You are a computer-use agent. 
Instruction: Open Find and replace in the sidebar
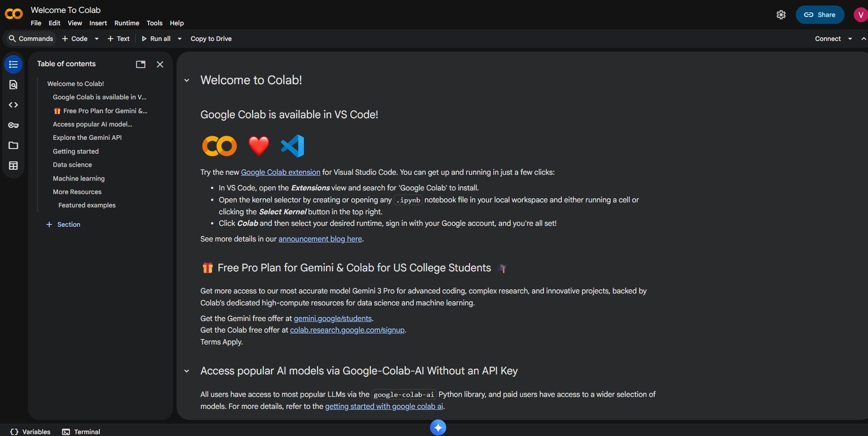[13, 85]
